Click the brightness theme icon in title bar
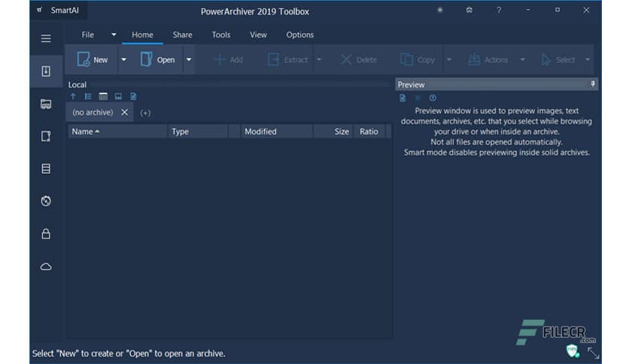This screenshot has width=629, height=364. [440, 10]
